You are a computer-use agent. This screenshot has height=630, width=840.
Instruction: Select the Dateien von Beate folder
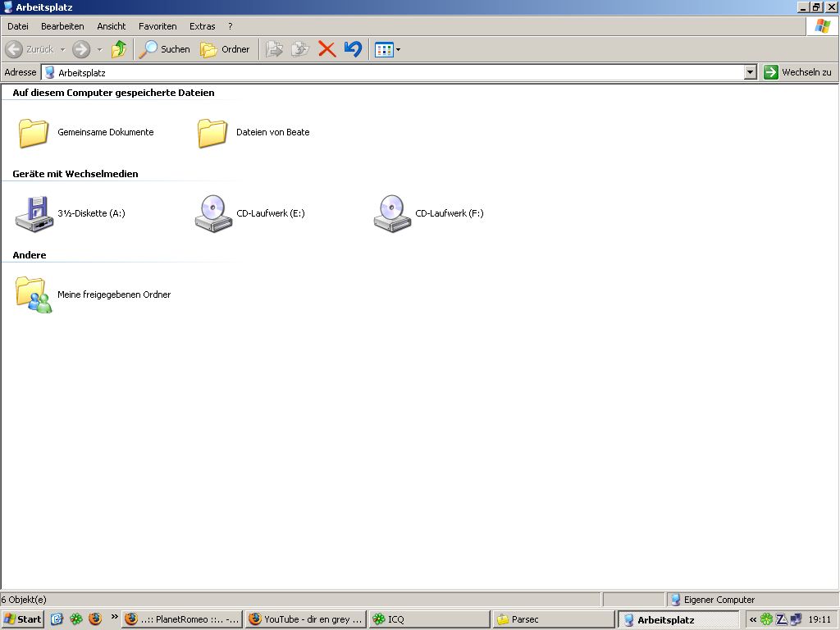[x=212, y=132]
